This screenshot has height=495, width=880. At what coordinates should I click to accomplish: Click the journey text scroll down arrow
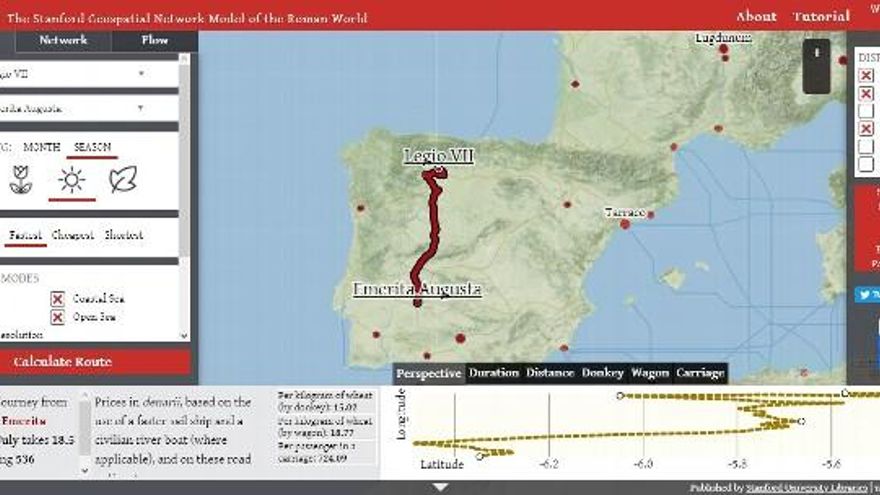(85, 471)
